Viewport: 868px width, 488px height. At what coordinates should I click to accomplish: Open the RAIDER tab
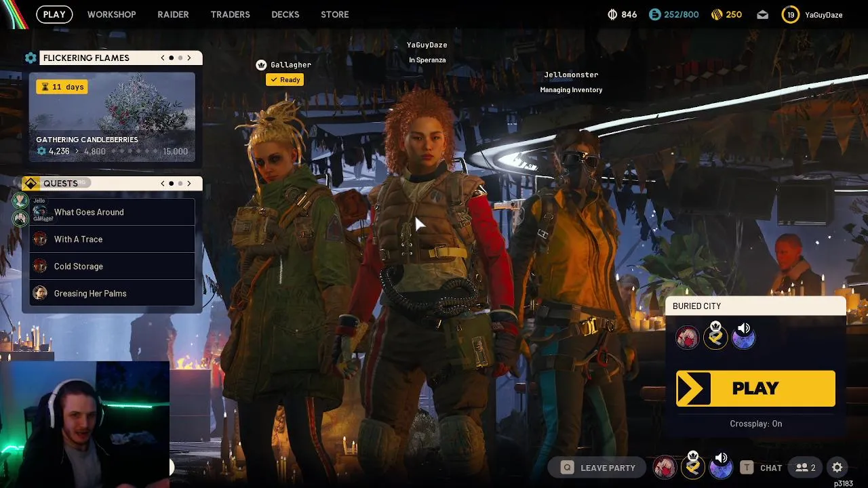tap(173, 14)
